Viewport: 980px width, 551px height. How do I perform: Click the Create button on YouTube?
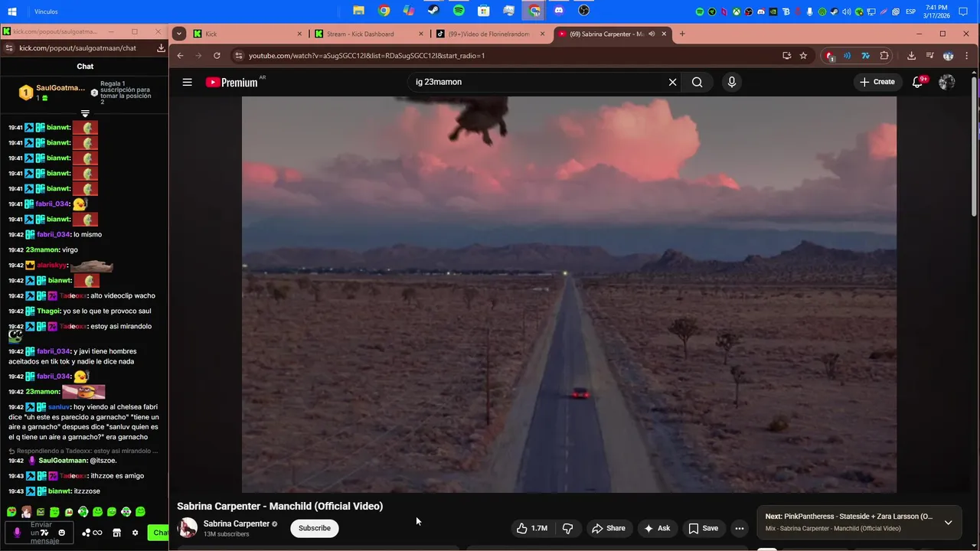[877, 82]
